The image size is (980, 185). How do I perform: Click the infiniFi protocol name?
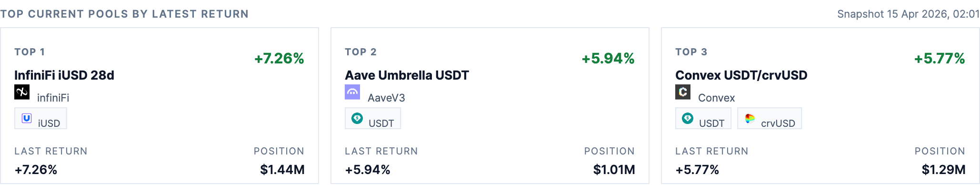pyautogui.click(x=53, y=98)
